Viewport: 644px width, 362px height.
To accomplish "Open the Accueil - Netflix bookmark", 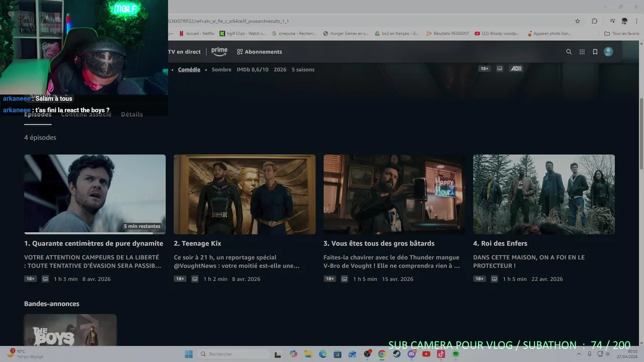I will [x=197, y=34].
